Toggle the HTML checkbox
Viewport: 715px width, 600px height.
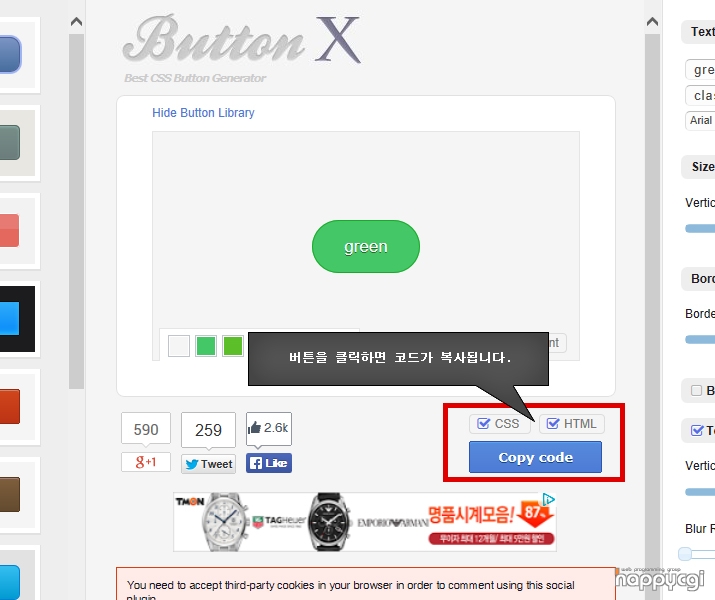coord(552,424)
